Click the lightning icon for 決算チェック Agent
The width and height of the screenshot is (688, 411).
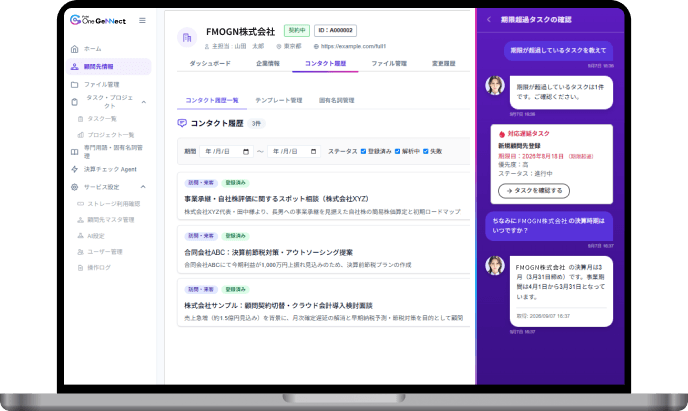pyautogui.click(x=75, y=169)
